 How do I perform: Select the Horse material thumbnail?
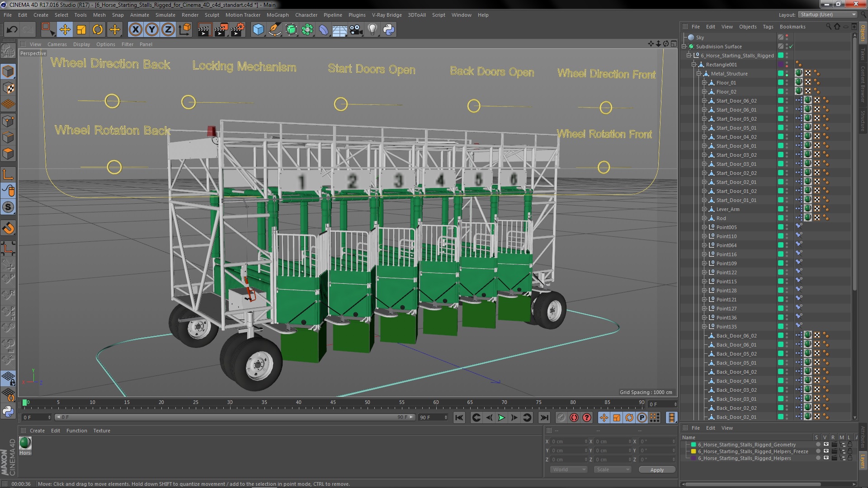coord(25,443)
